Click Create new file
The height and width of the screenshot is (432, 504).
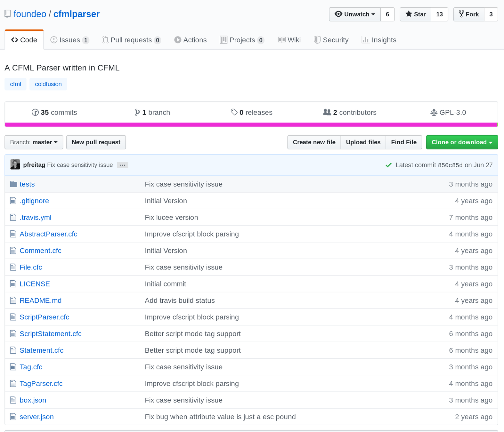click(x=314, y=142)
